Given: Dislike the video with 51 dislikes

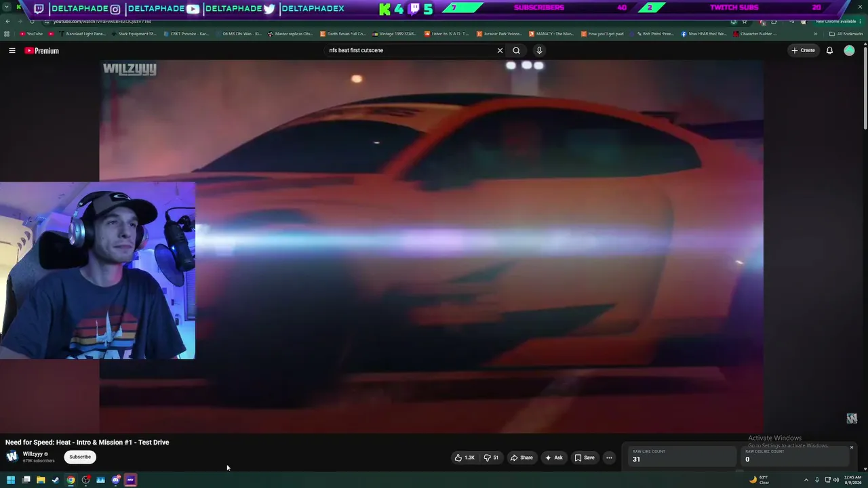Looking at the screenshot, I should (491, 457).
